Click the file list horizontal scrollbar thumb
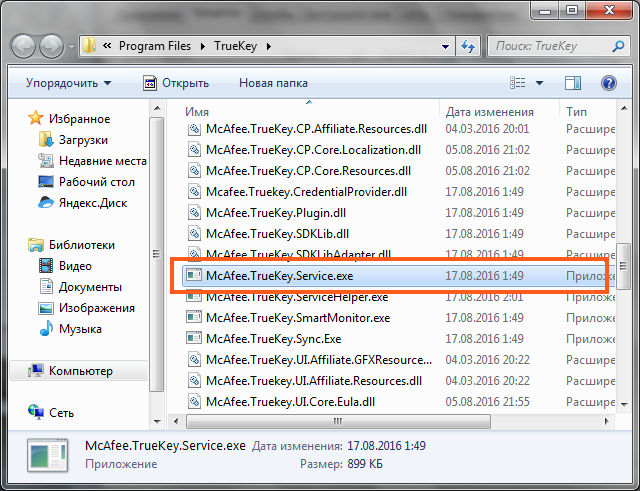 (x=338, y=421)
